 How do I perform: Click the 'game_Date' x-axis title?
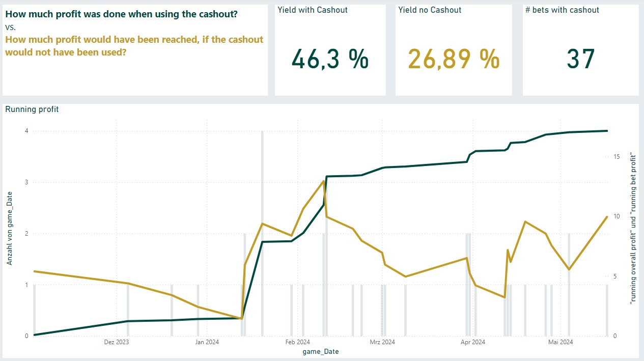click(x=321, y=351)
